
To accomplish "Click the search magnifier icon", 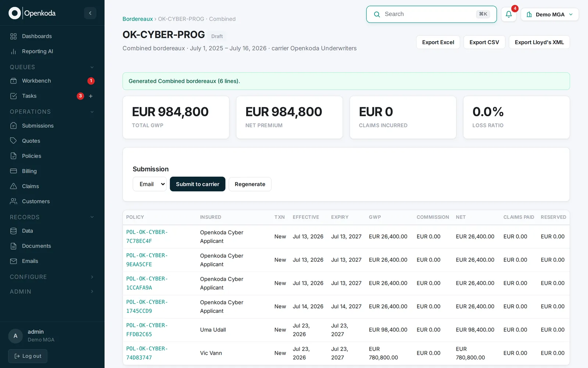I will [377, 14].
